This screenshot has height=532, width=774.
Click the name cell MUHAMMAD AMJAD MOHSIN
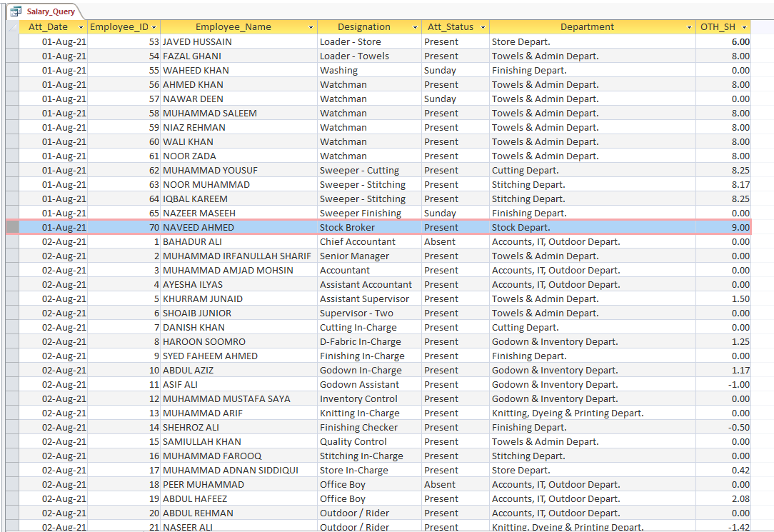point(239,271)
